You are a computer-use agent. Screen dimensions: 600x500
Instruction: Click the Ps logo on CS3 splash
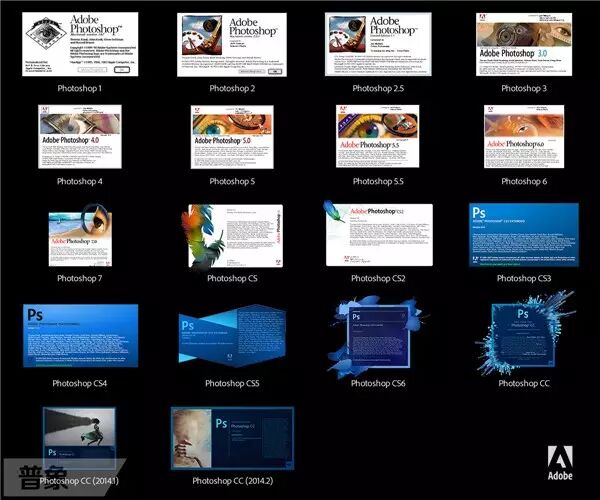pyautogui.click(x=479, y=212)
